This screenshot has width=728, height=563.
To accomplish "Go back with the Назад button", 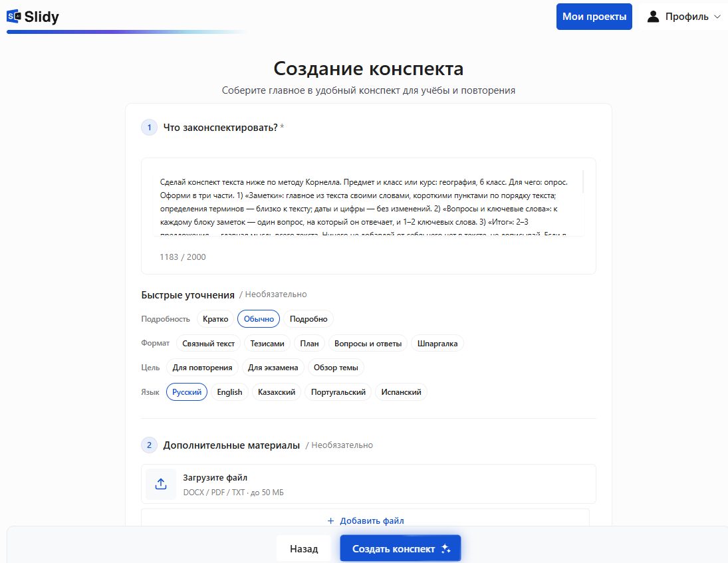I will point(304,548).
